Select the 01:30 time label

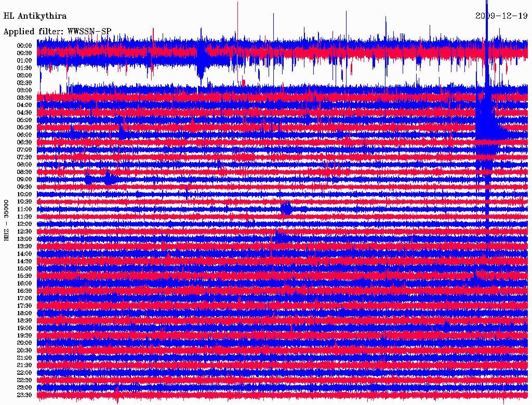[x=24, y=68]
